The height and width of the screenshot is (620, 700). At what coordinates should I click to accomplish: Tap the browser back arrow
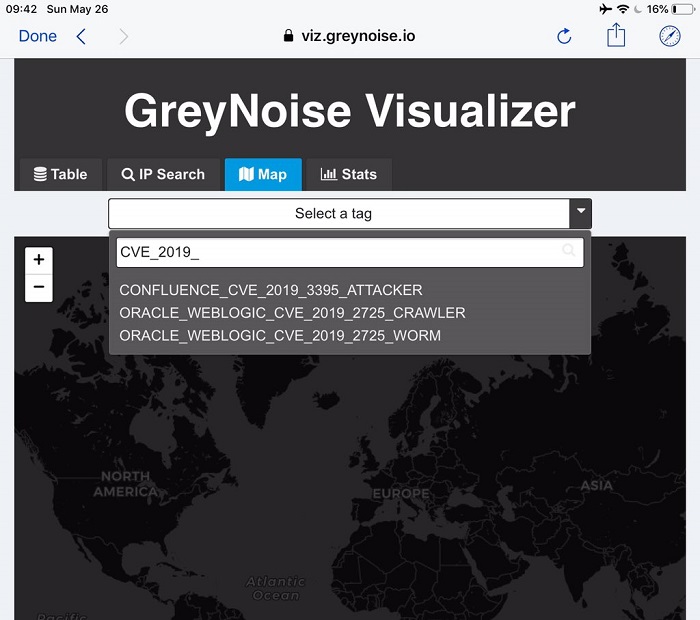(x=81, y=36)
